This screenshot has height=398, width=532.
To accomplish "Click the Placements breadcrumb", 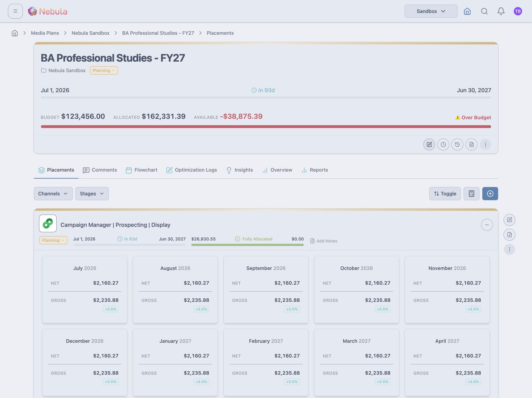I will [220, 33].
